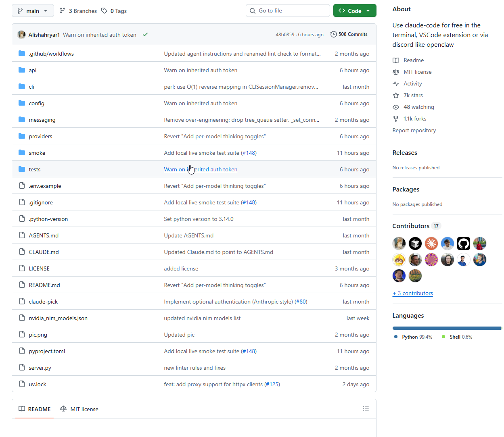Open the LICENSE file
504x437 pixels.
39,268
